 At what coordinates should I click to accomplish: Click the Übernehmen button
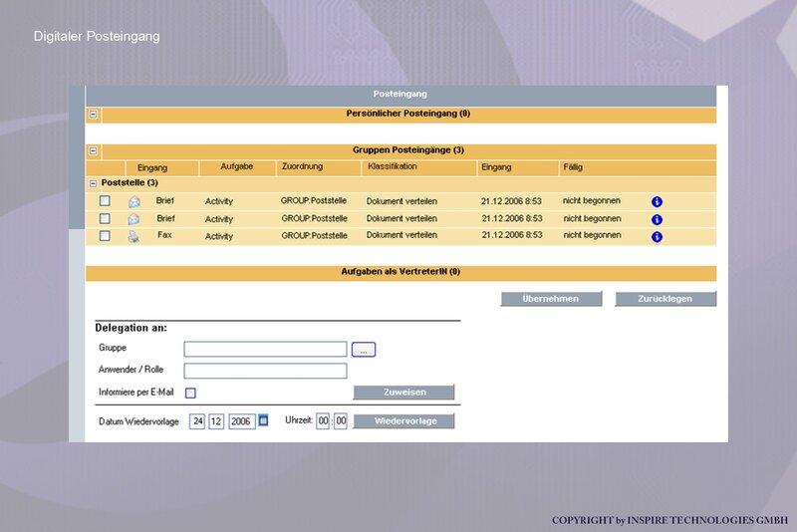point(551,299)
